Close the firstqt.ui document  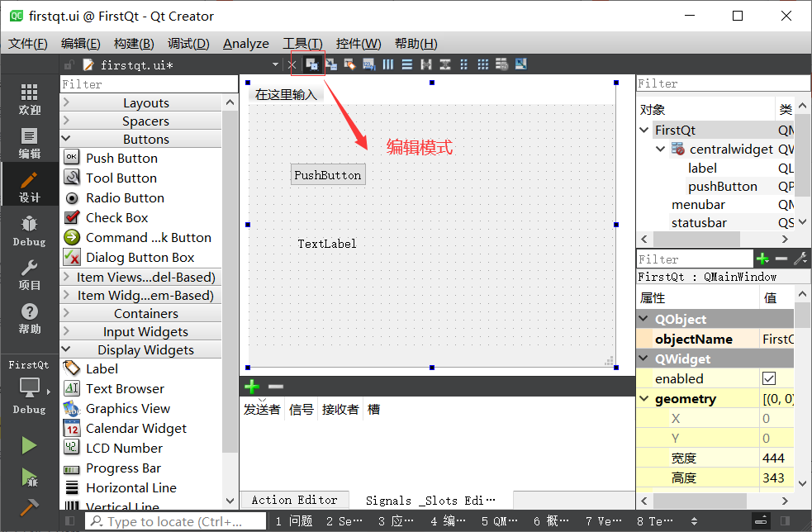coord(292,64)
